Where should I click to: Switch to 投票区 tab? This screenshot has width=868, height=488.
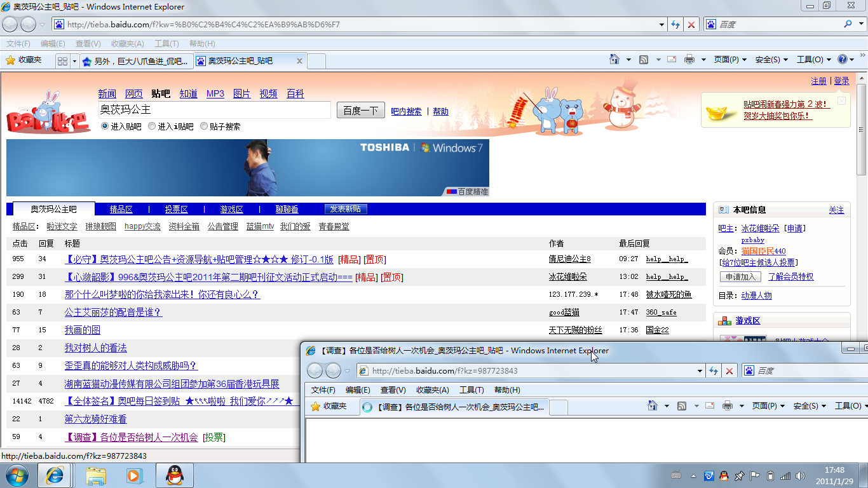[176, 209]
